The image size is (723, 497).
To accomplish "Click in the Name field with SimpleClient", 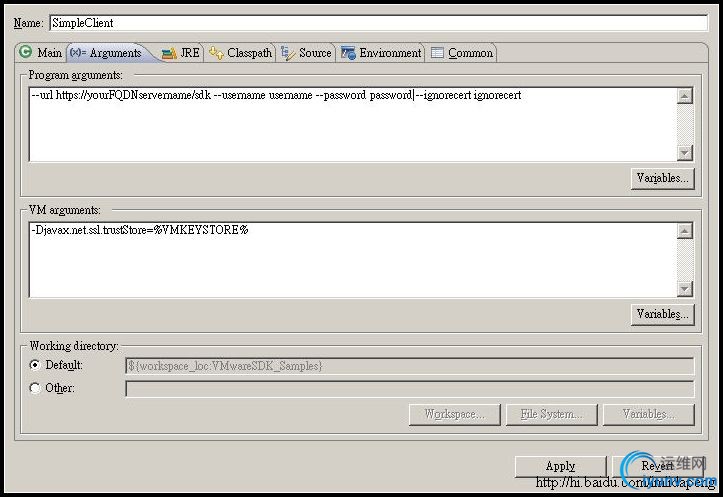I will [x=379, y=23].
